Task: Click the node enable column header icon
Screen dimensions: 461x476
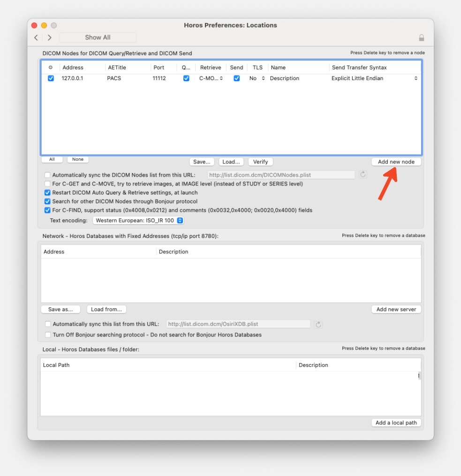Action: (x=51, y=67)
